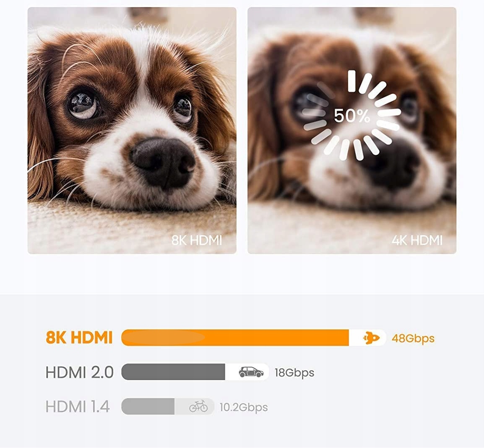The image size is (484, 448).
Task: Click the car icon on HDMI 2.0 bar
Action: (251, 372)
